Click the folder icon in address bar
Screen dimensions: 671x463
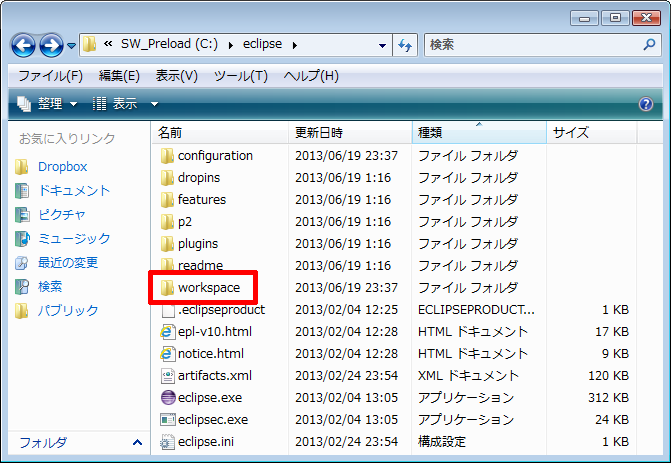[x=89, y=44]
